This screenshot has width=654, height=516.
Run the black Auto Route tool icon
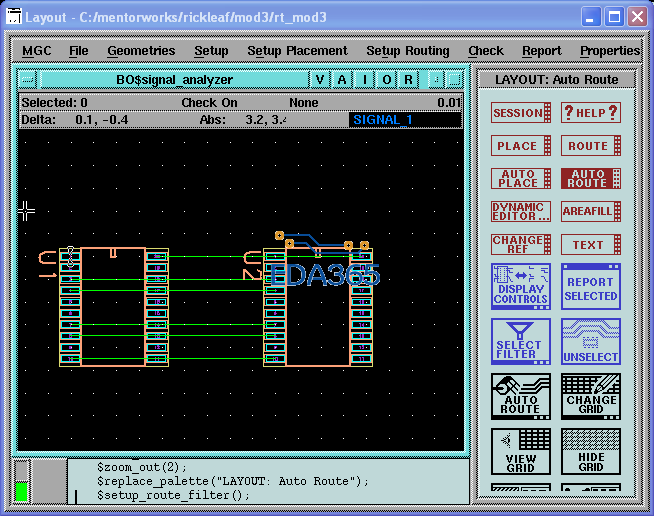[x=520, y=396]
